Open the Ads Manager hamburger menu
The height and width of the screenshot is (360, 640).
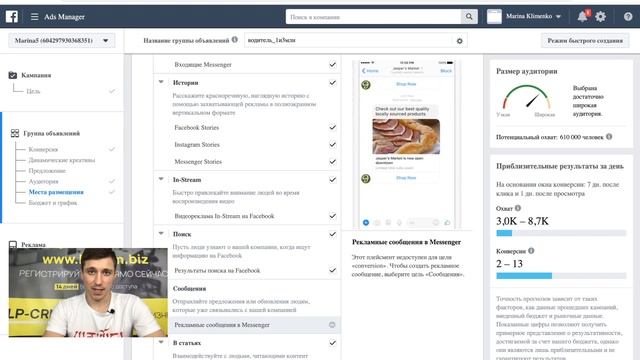(35, 17)
